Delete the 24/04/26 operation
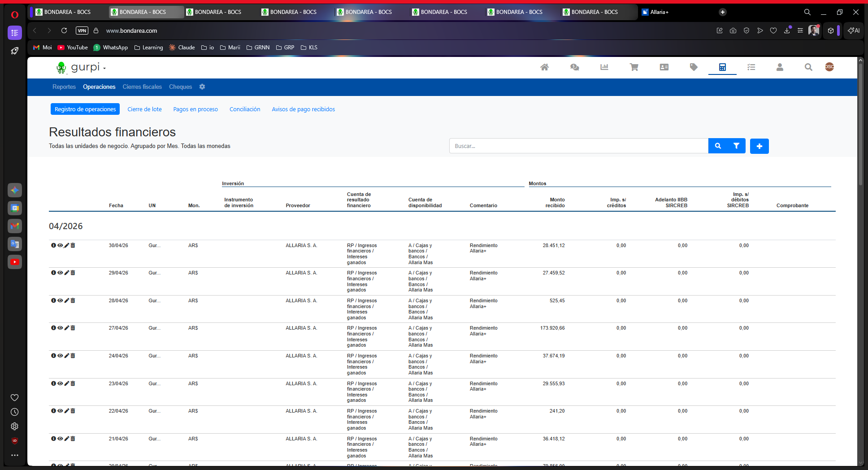This screenshot has height=470, width=868. click(x=73, y=356)
